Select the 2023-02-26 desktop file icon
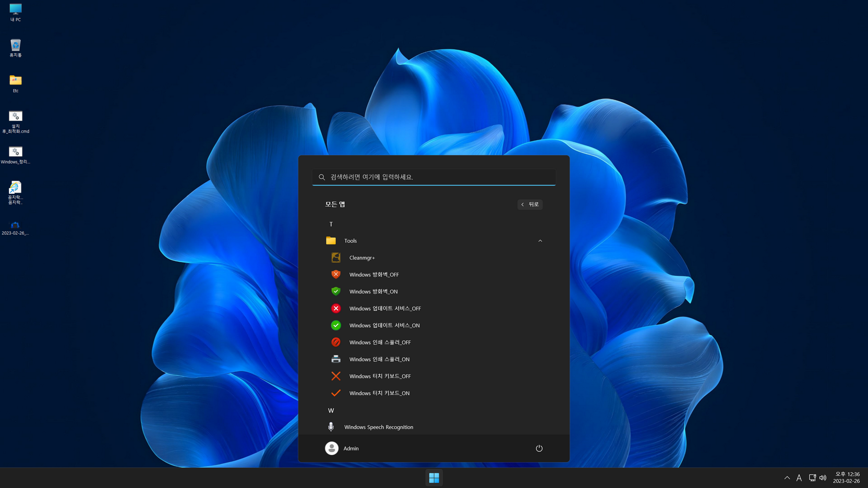The height and width of the screenshot is (488, 868). coord(16,228)
